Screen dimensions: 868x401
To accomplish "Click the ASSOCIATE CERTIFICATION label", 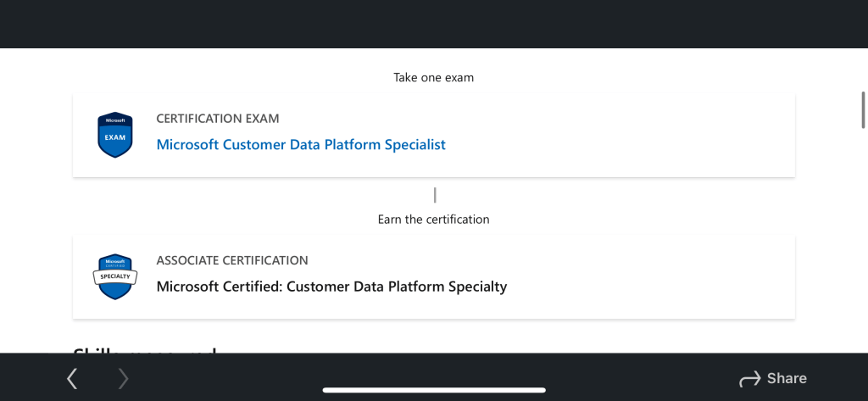I will coord(232,260).
